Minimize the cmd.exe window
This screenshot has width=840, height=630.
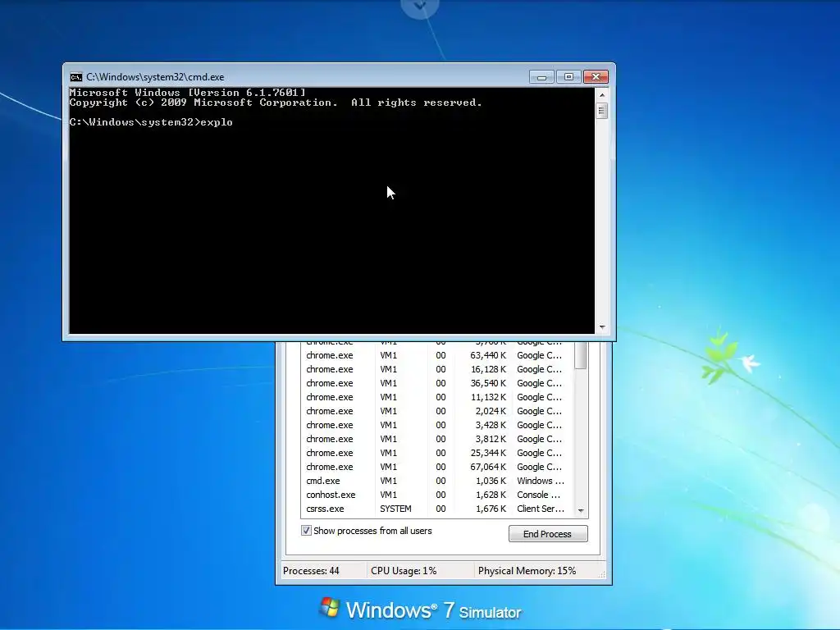pos(541,77)
